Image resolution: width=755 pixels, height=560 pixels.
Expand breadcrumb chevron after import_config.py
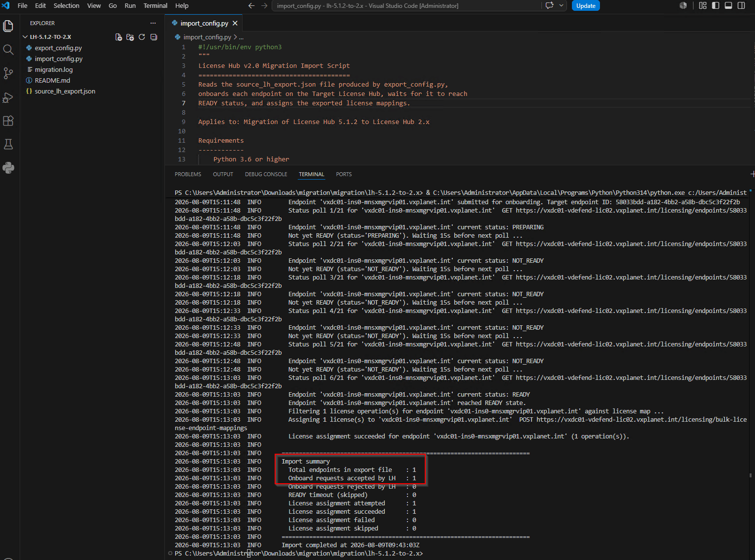235,37
